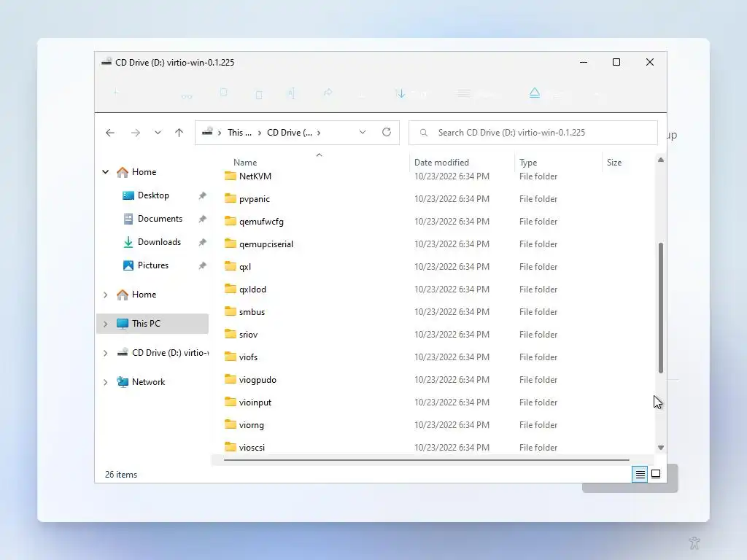Click the 'This ...' breadcrumb segment
The height and width of the screenshot is (560, 747).
(239, 133)
